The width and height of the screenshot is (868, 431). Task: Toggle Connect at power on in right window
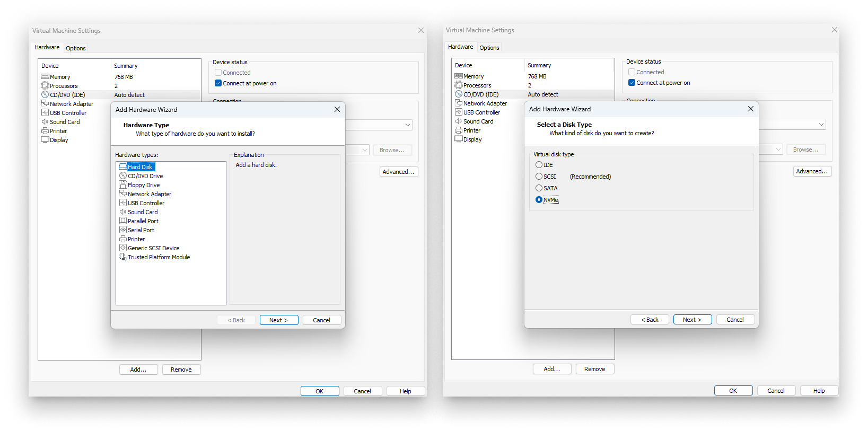click(x=632, y=83)
